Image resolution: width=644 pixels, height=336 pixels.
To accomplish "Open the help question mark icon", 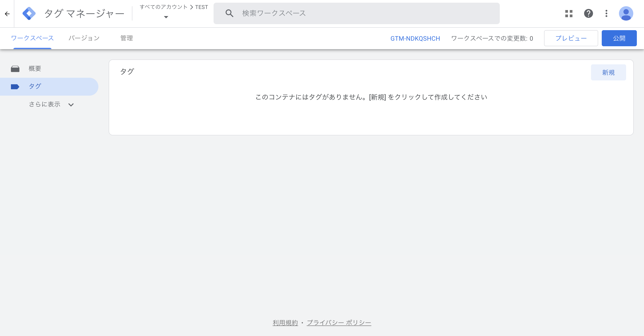I will pos(589,13).
